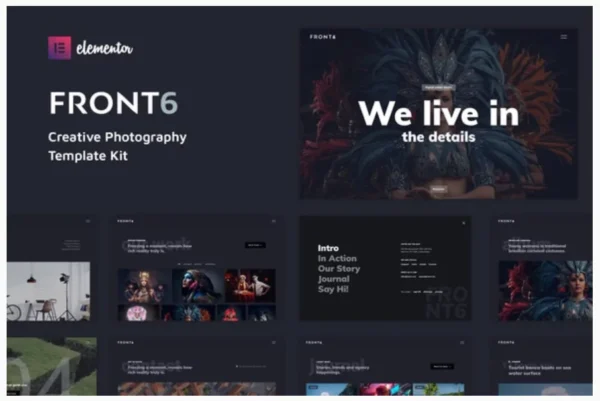Click the "We live in" hero headline
The width and height of the screenshot is (600, 401).
pos(438,112)
